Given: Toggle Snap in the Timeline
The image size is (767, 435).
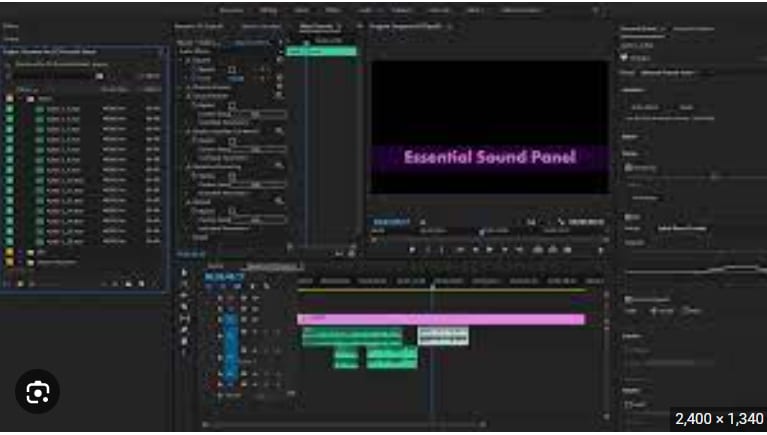Looking at the screenshot, I should tap(223, 286).
